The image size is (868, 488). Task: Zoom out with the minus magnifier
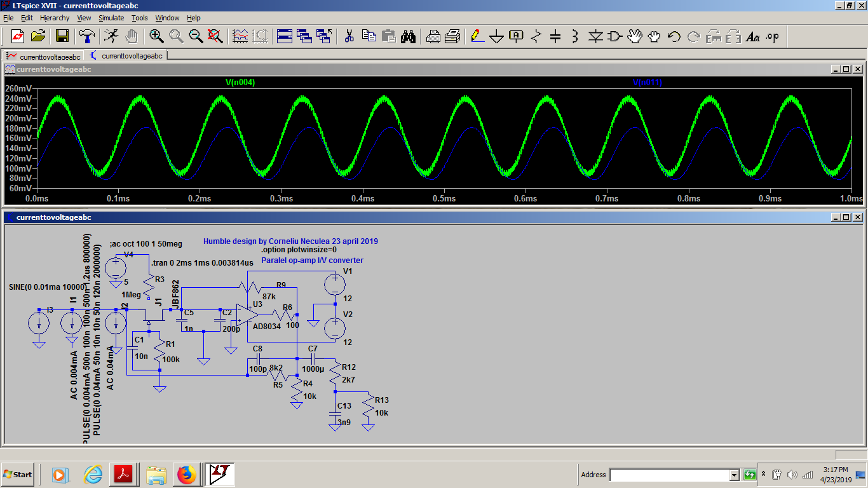point(196,36)
